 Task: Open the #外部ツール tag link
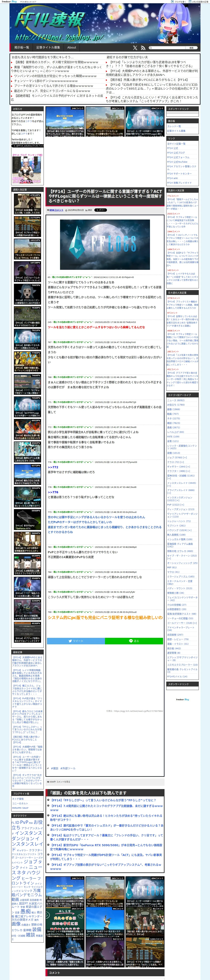tap(68, 768)
